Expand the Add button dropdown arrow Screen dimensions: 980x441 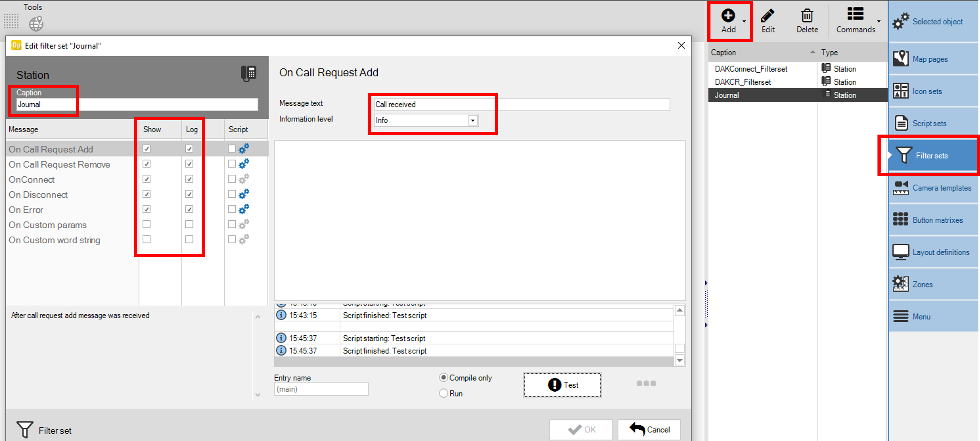(x=744, y=21)
